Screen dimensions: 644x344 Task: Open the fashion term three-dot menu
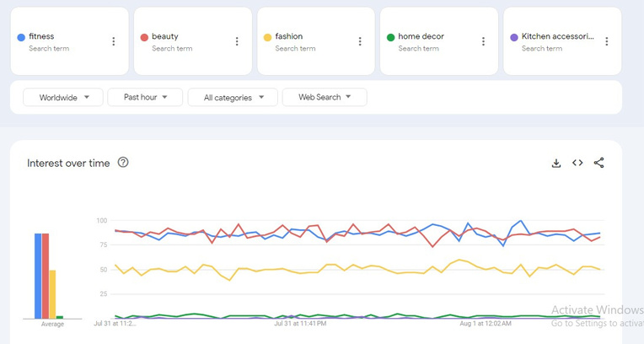pos(360,41)
